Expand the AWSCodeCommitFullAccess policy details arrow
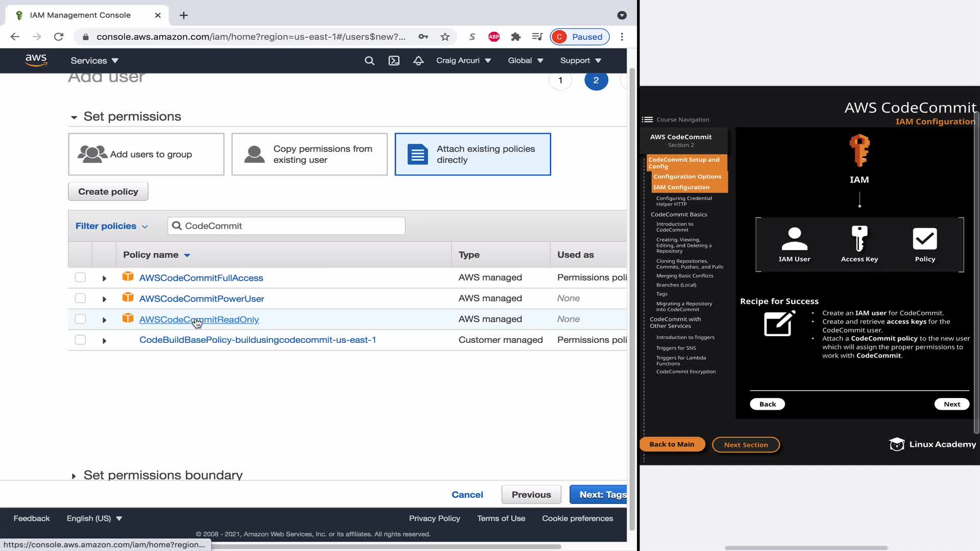The height and width of the screenshot is (551, 980). tap(104, 278)
